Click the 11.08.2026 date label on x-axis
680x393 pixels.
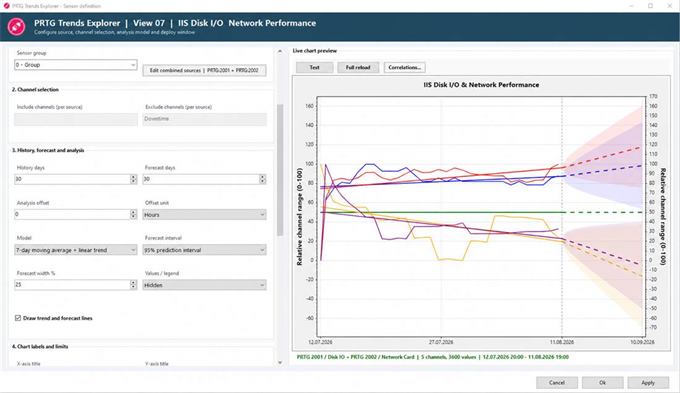point(562,342)
